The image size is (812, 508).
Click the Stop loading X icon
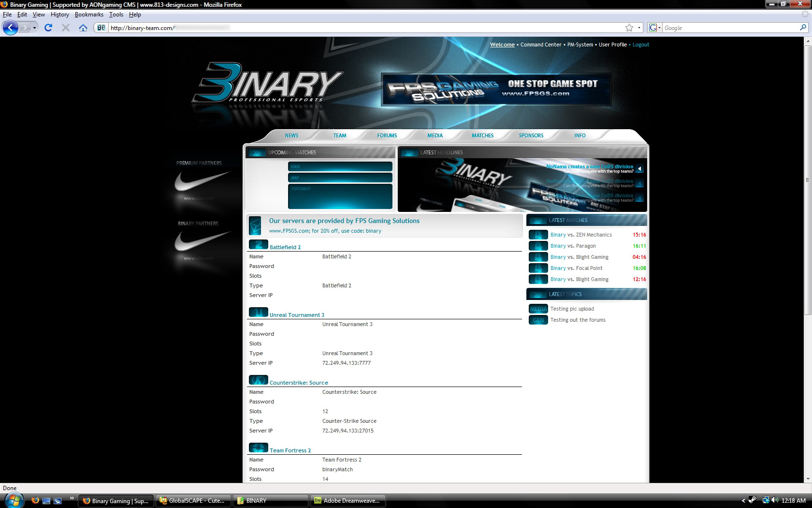click(66, 28)
